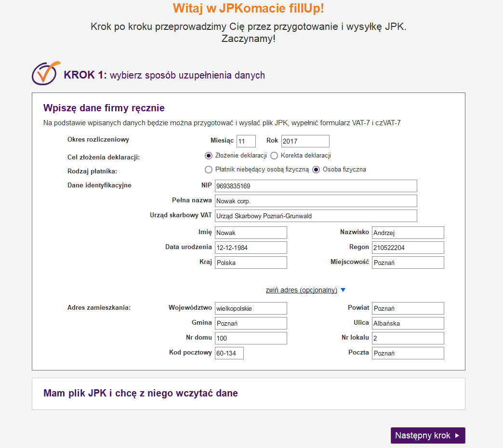Click the Urząd skarbowy VAT field
Image resolution: width=503 pixels, height=448 pixels.
pos(316,216)
